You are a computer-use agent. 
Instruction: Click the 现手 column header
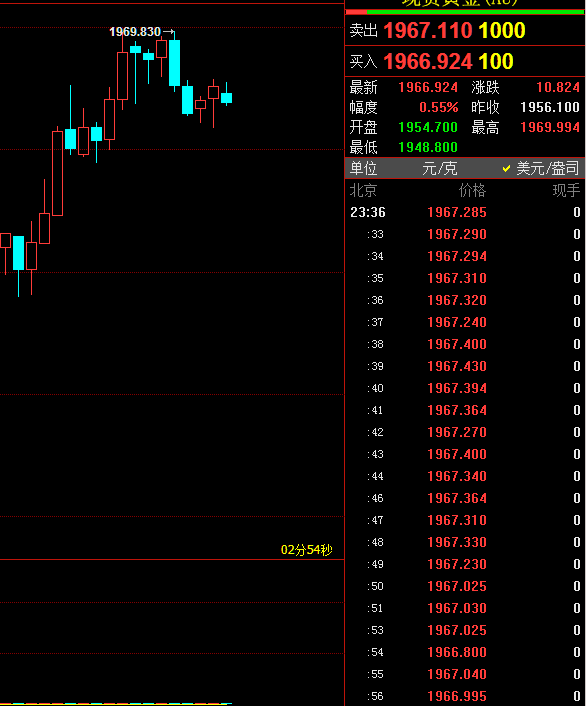tap(566, 190)
